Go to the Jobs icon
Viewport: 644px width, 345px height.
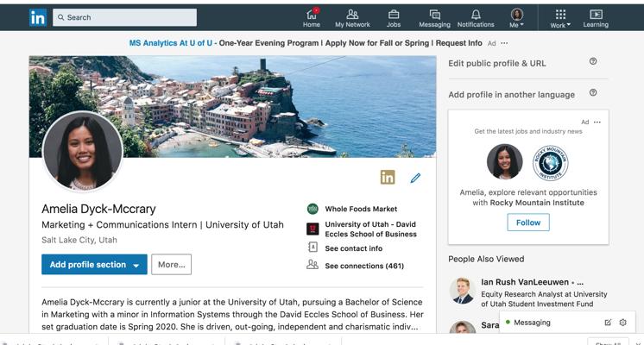click(x=394, y=16)
